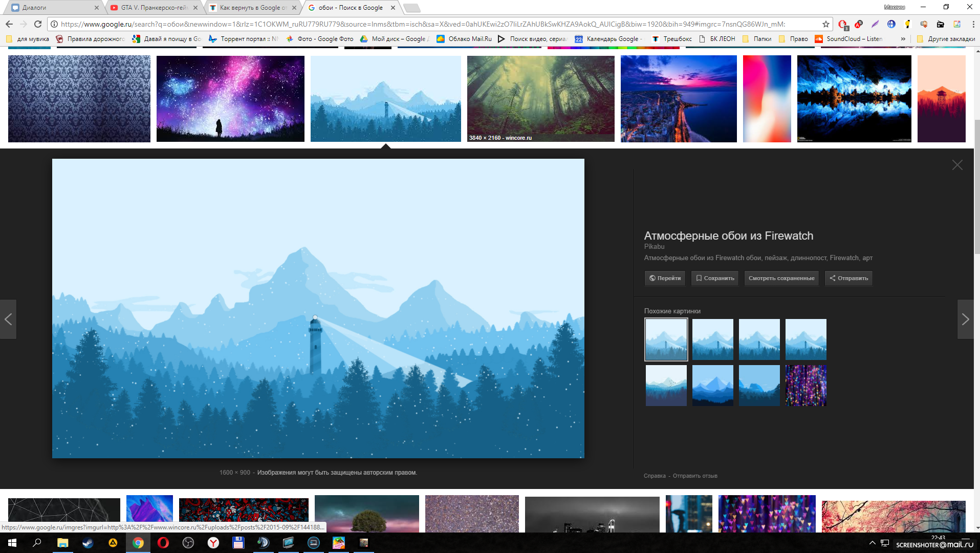Image resolution: width=980 pixels, height=553 pixels.
Task: Open Candy Crush Soda from the taskbar
Action: 339,543
